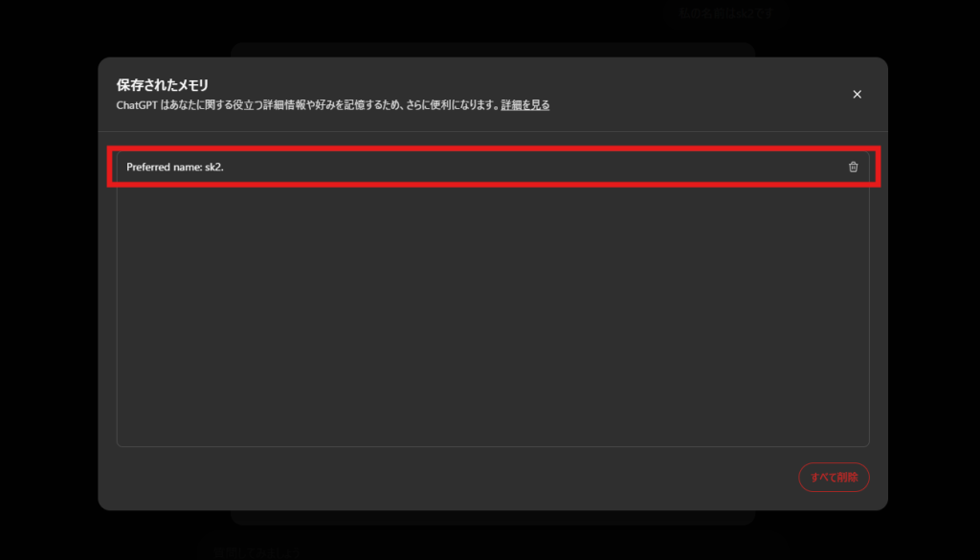Click the 'Preferred name:' label text

tap(164, 167)
